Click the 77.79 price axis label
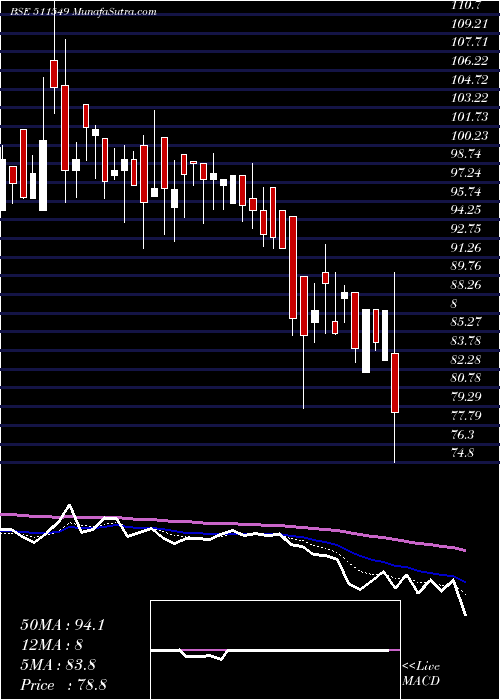The width and height of the screenshot is (500, 700). [467, 416]
